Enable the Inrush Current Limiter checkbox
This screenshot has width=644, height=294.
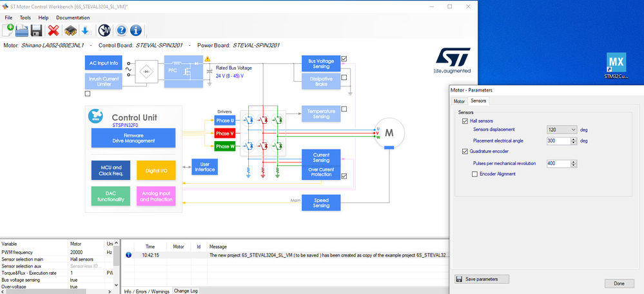coord(88,93)
